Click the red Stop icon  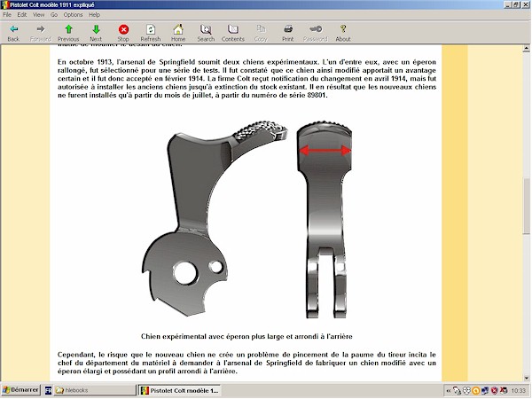123,29
